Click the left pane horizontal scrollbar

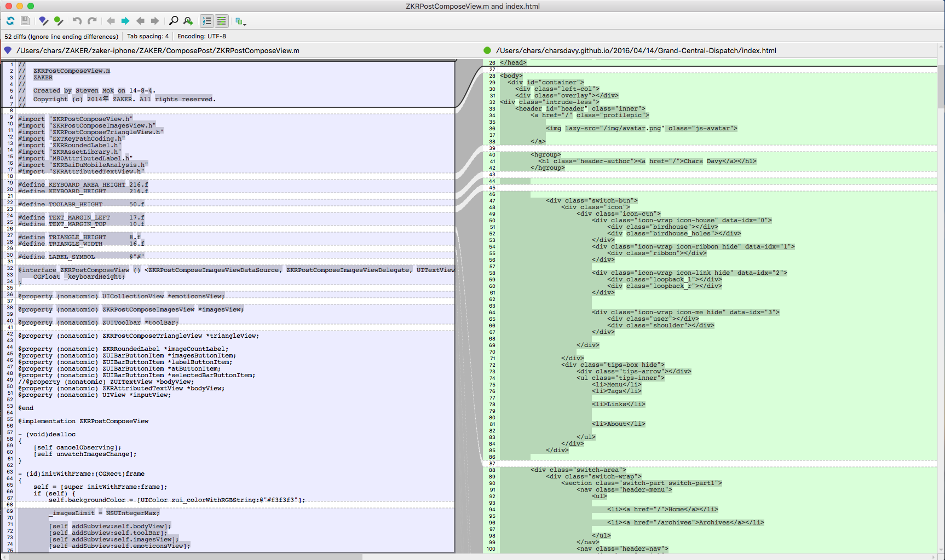pyautogui.click(x=186, y=557)
